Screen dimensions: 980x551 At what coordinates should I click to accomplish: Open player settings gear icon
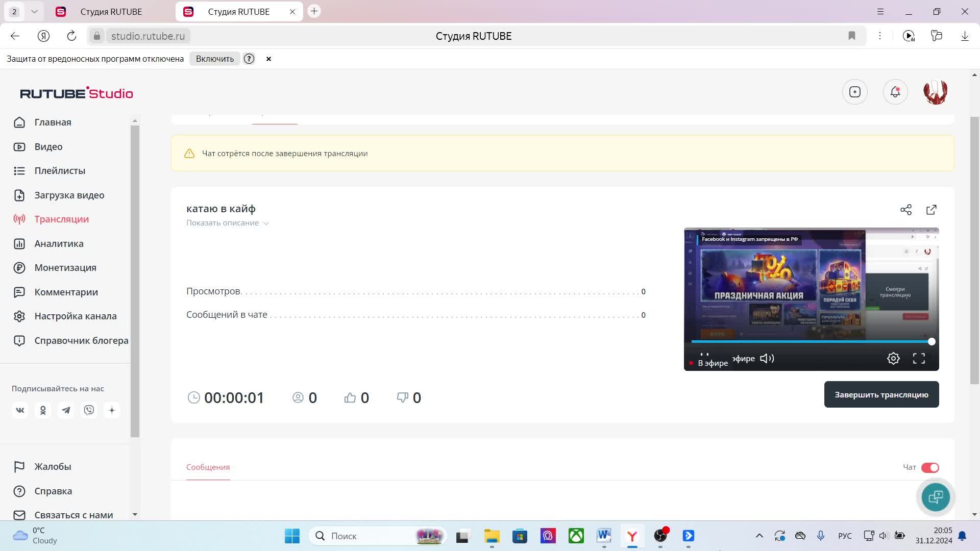pyautogui.click(x=893, y=359)
